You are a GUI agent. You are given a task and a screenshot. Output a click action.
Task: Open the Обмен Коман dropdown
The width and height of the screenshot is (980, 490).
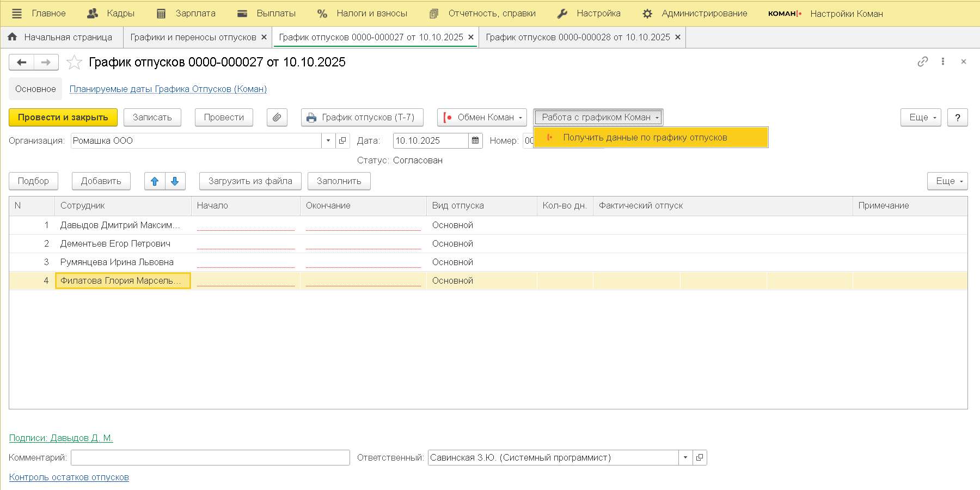(482, 117)
